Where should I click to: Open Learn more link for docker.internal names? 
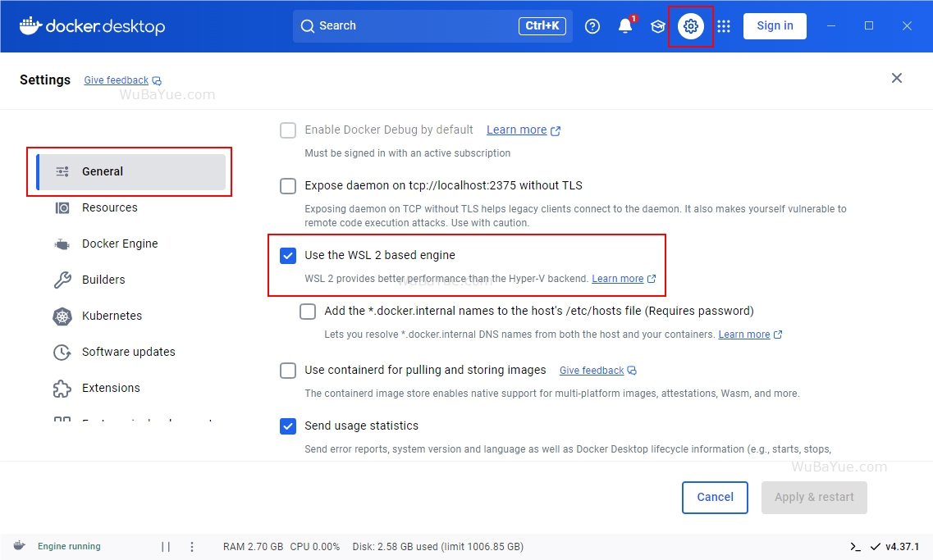(744, 335)
